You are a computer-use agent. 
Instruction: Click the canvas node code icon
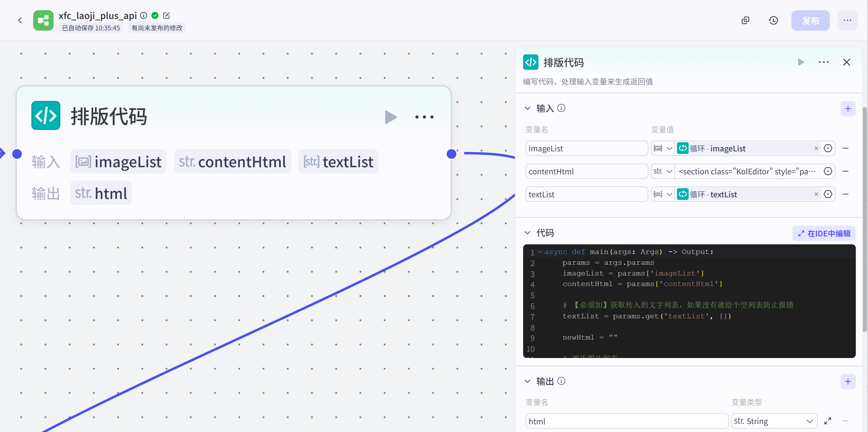pos(46,115)
